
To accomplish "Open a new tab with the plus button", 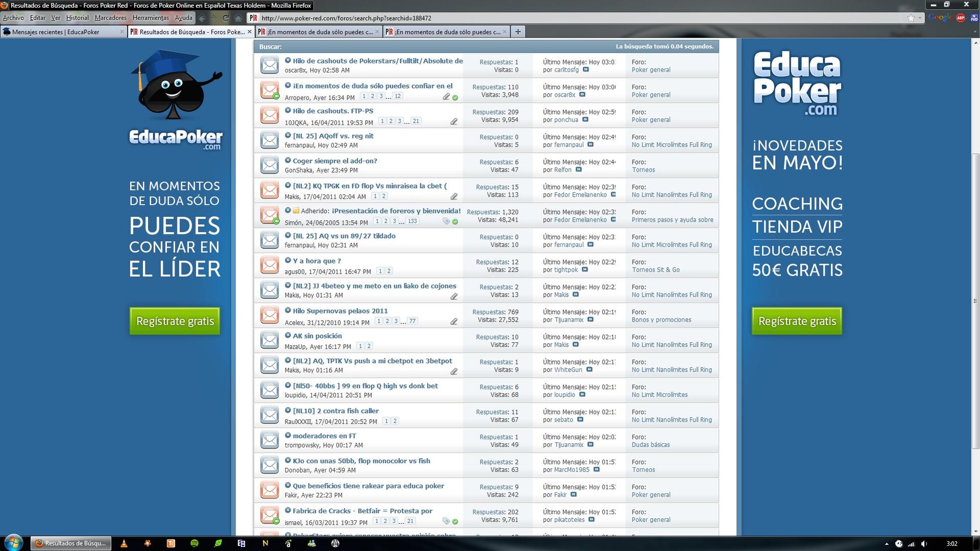I will coord(518,32).
